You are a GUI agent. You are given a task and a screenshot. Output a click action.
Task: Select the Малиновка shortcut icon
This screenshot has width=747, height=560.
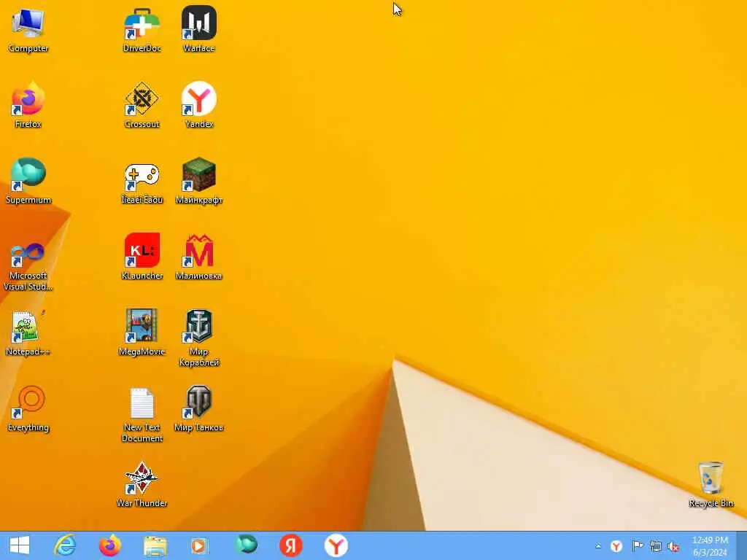point(198,256)
